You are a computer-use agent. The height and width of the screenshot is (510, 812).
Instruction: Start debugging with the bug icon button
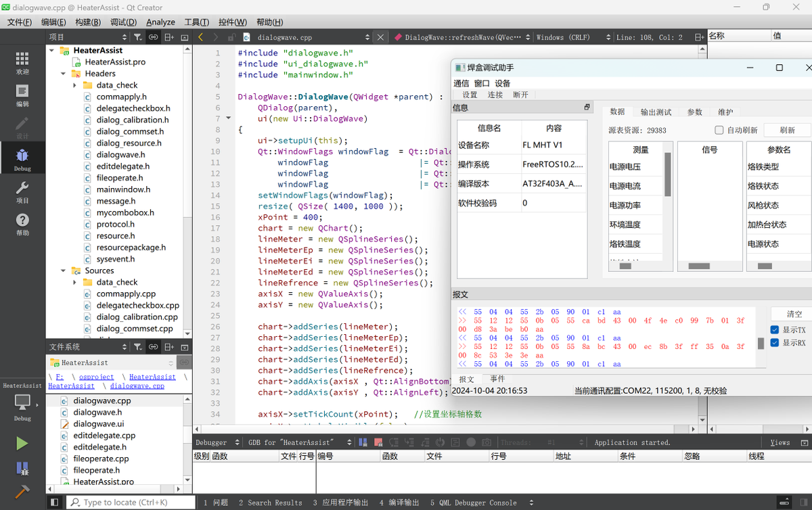(22, 468)
